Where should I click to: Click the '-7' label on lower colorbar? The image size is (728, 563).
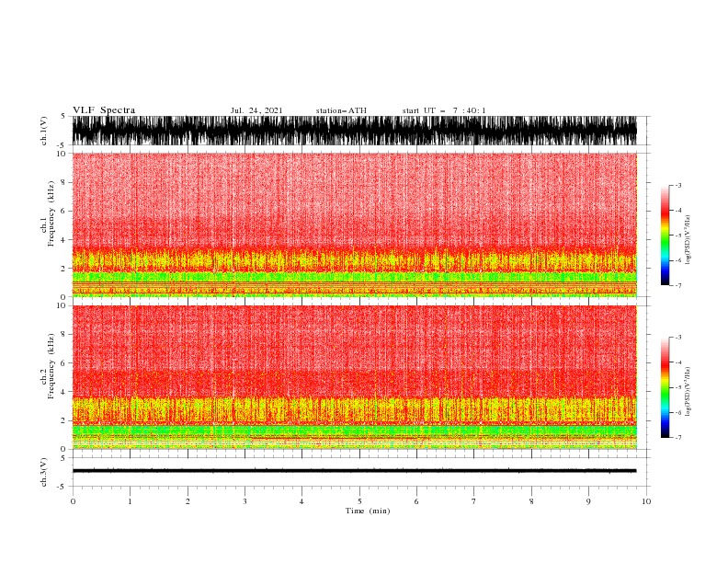pyautogui.click(x=677, y=438)
